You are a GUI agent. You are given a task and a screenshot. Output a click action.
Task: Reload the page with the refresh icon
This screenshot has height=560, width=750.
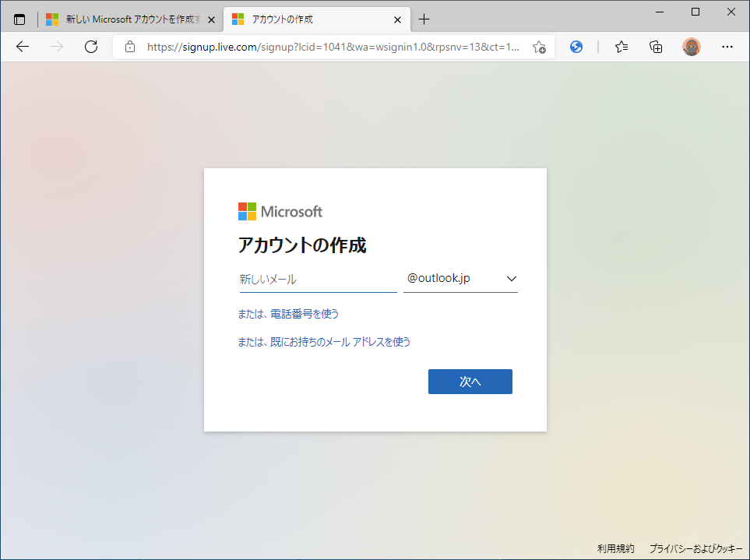pos(91,47)
